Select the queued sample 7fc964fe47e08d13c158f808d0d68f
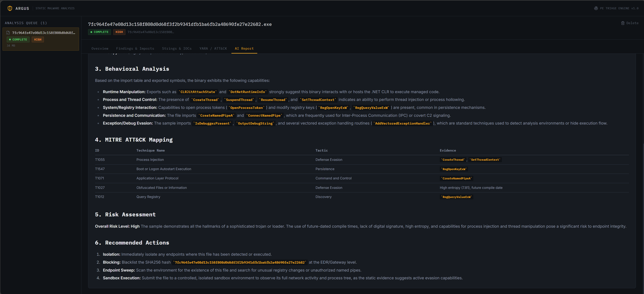Screen dimensions: 644x294 click(x=41, y=39)
